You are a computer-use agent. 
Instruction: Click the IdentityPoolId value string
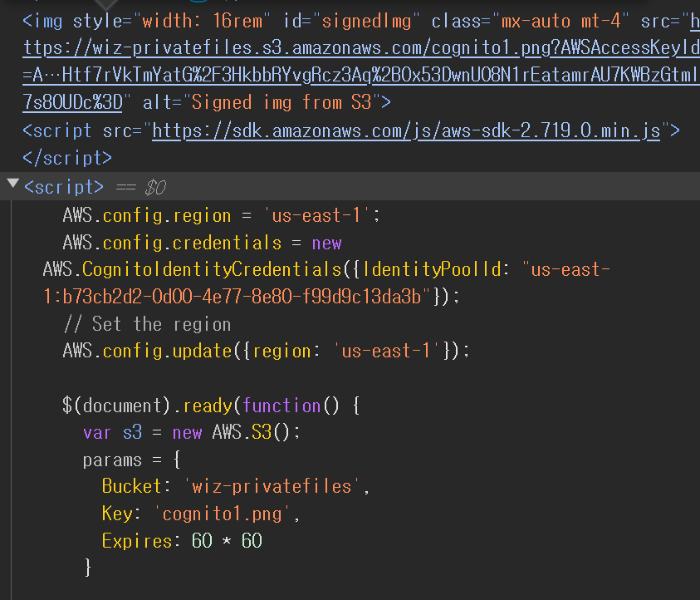(x=326, y=283)
